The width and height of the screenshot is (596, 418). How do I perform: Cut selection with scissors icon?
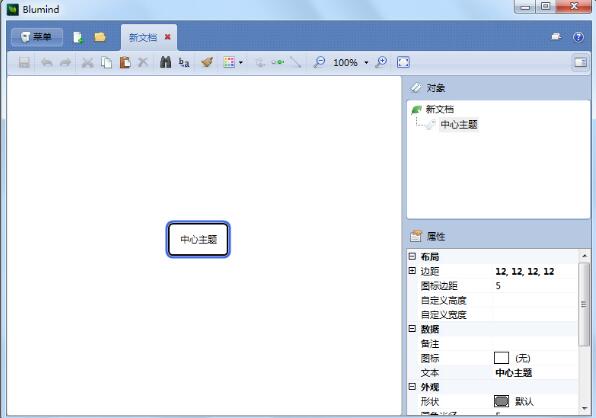[88, 62]
